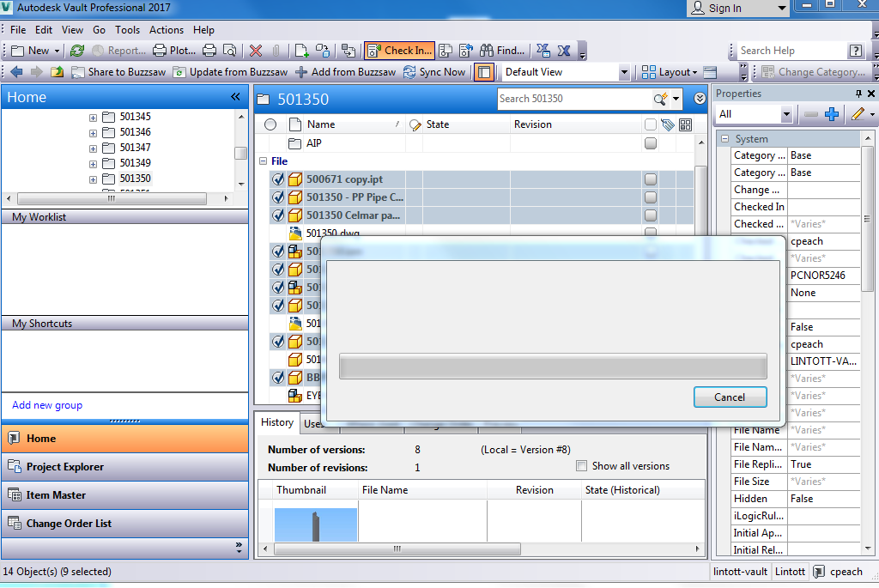879x588 pixels.
Task: Click the Refresh icon in the toolbar
Action: click(x=76, y=50)
